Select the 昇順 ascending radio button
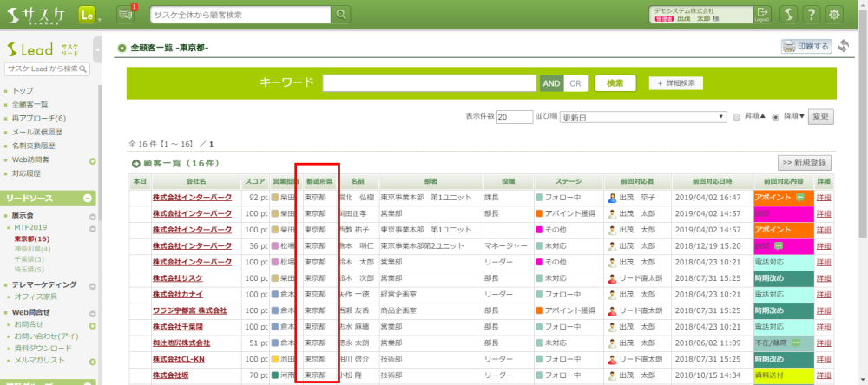The height and width of the screenshot is (385, 868). tap(737, 116)
